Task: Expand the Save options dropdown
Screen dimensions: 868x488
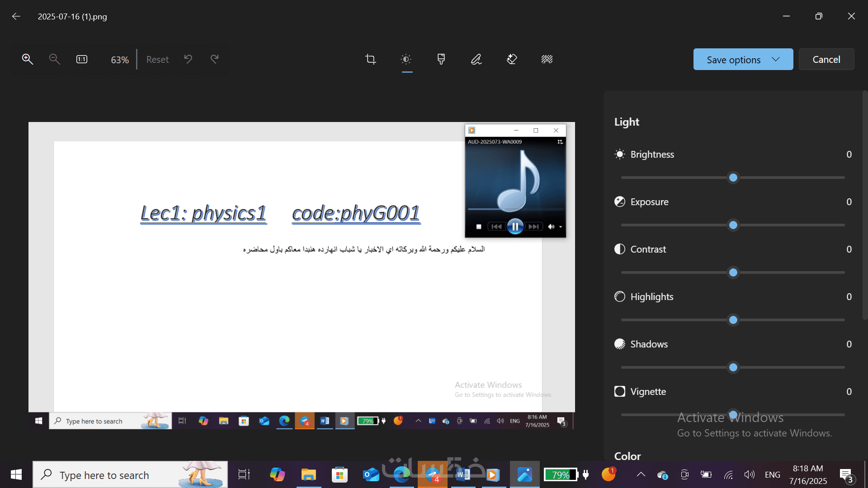Action: click(x=776, y=59)
